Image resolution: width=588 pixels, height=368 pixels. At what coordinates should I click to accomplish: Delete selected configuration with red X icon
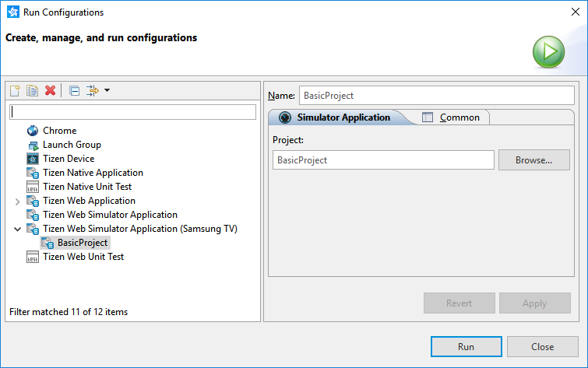point(51,90)
